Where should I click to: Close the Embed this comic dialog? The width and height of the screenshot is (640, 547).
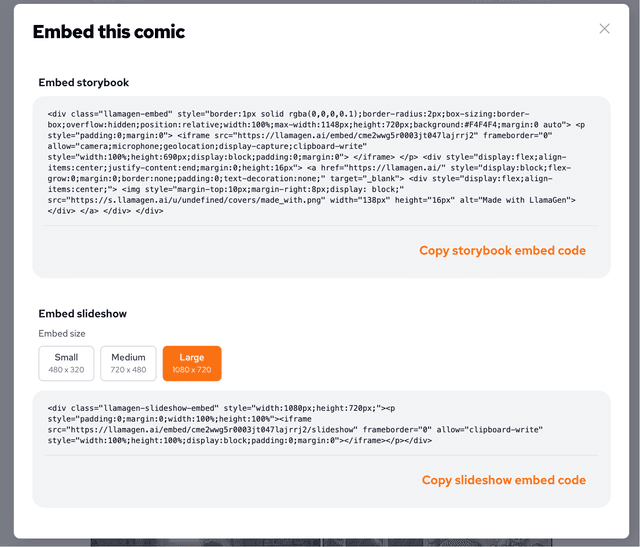pos(604,29)
